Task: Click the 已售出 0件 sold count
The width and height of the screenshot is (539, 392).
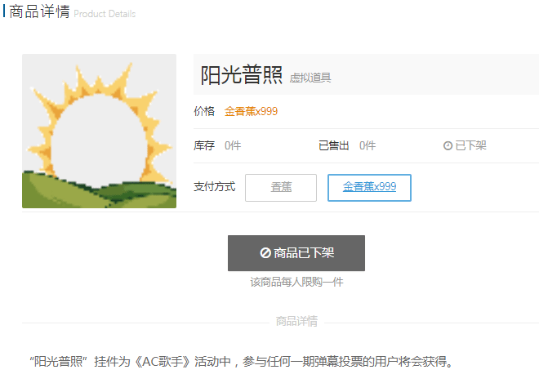Action: [367, 146]
